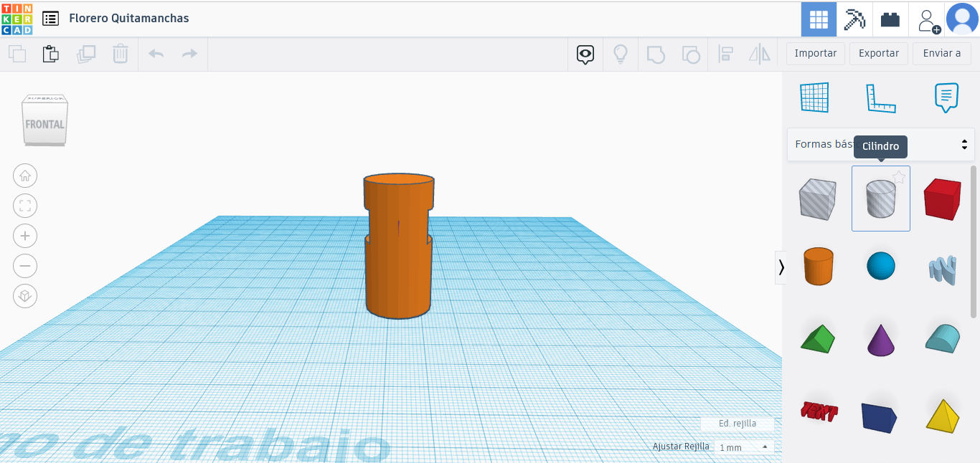Viewport: 980px width, 463px height.
Task: Open the Formas básicas shapes dropdown
Action: [x=881, y=144]
